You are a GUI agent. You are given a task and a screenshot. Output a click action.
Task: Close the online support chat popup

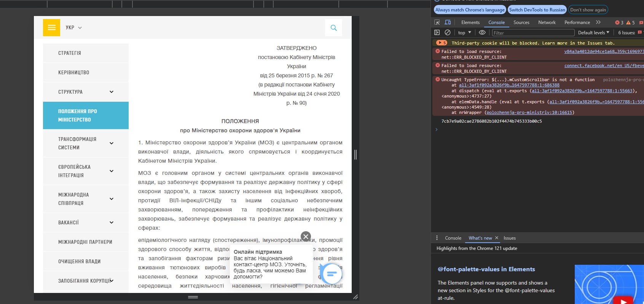click(306, 237)
